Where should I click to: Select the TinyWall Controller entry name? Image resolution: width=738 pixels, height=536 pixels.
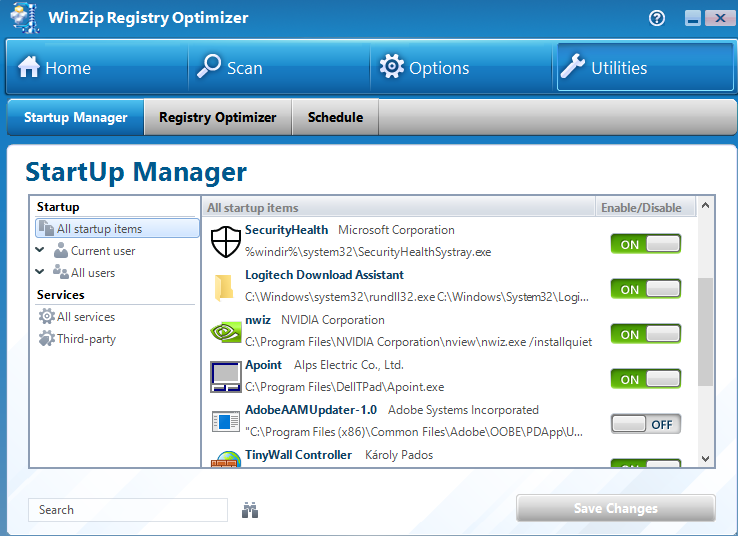point(298,455)
